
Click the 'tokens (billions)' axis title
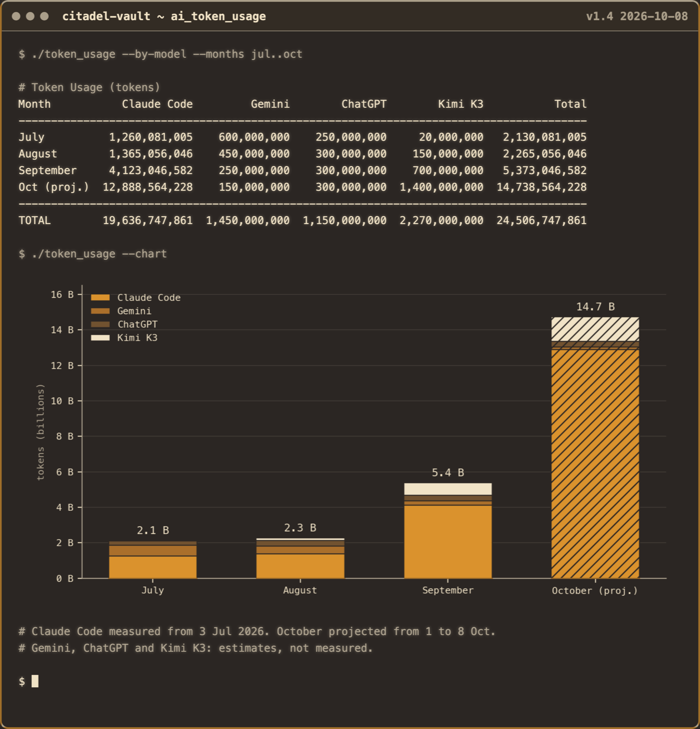point(41,432)
